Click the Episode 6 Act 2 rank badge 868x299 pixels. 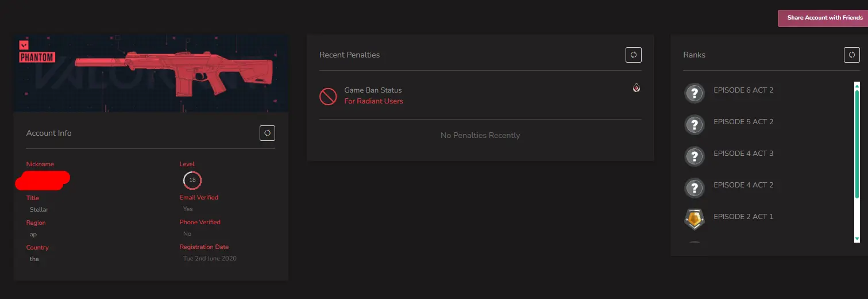(695, 93)
